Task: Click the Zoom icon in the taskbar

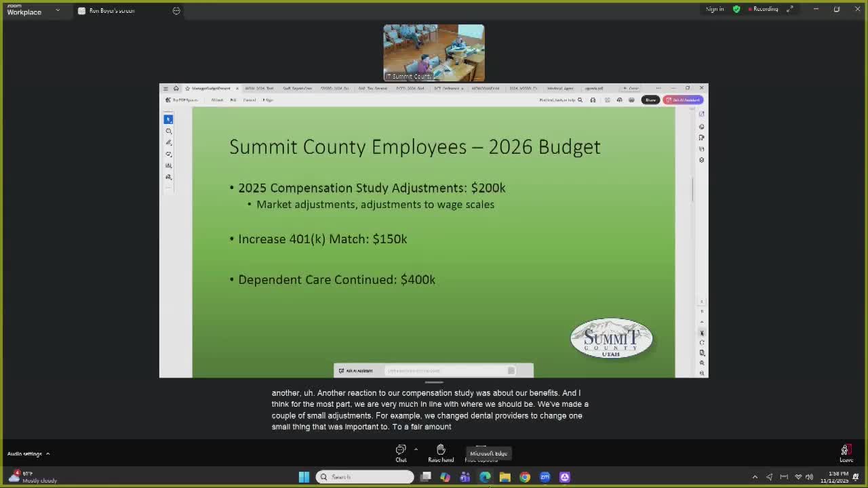Action: click(x=545, y=477)
